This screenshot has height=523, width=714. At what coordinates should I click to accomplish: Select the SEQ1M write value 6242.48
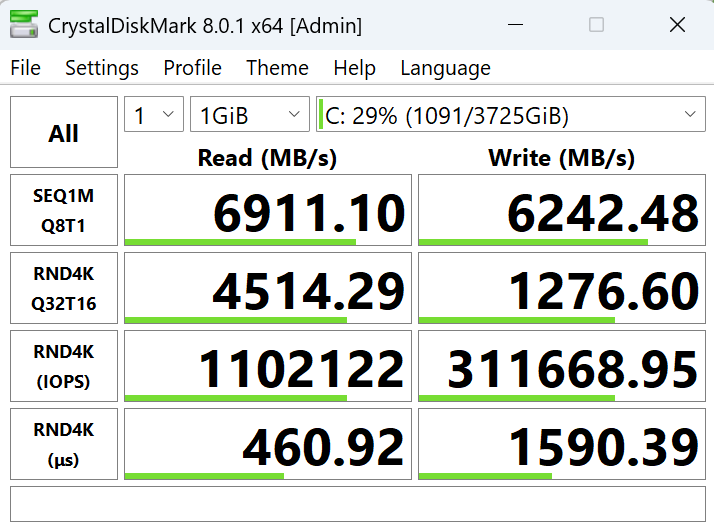(562, 210)
